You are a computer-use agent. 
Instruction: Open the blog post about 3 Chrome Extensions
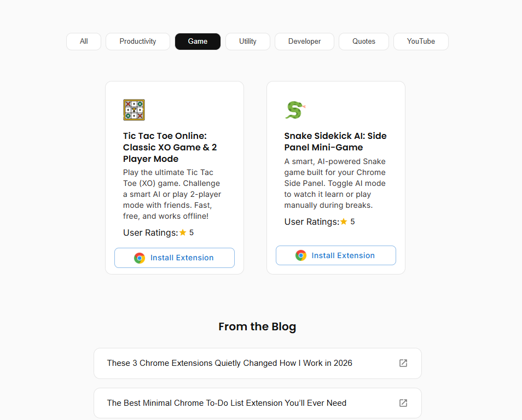tap(230, 363)
